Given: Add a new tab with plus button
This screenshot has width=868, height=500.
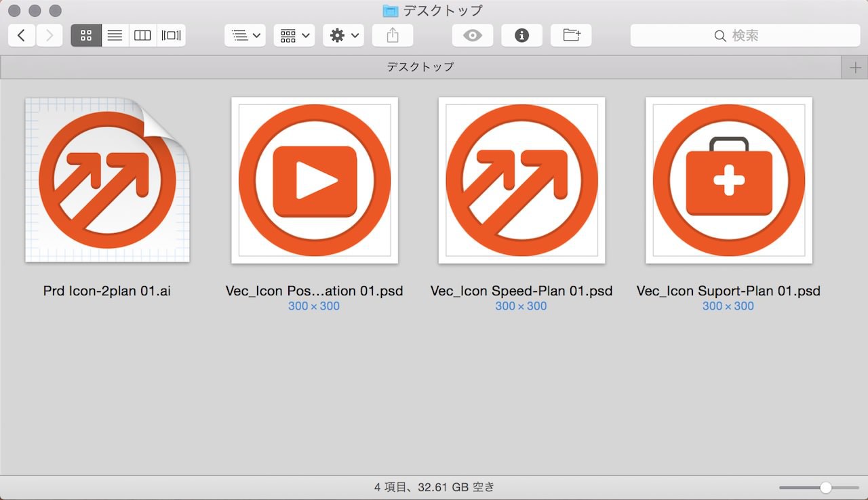Looking at the screenshot, I should (x=855, y=67).
